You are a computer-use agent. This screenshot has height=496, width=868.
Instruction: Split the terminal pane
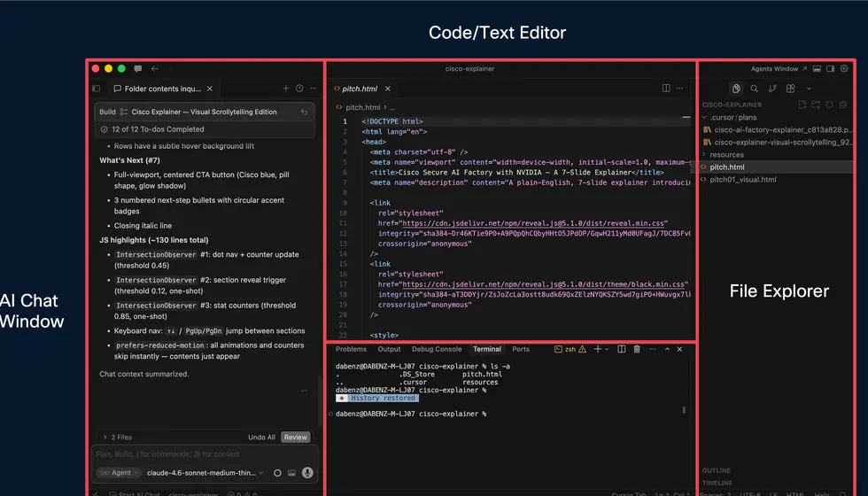click(x=622, y=349)
